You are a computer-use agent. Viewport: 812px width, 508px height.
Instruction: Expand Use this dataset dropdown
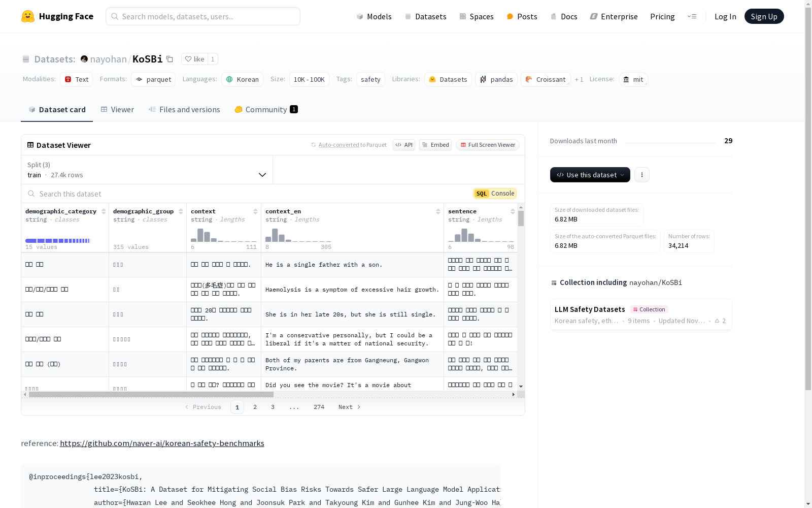(590, 175)
